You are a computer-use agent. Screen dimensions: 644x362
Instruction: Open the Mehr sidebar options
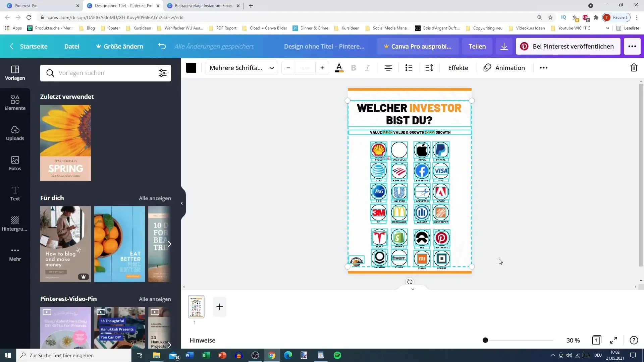pyautogui.click(x=15, y=254)
